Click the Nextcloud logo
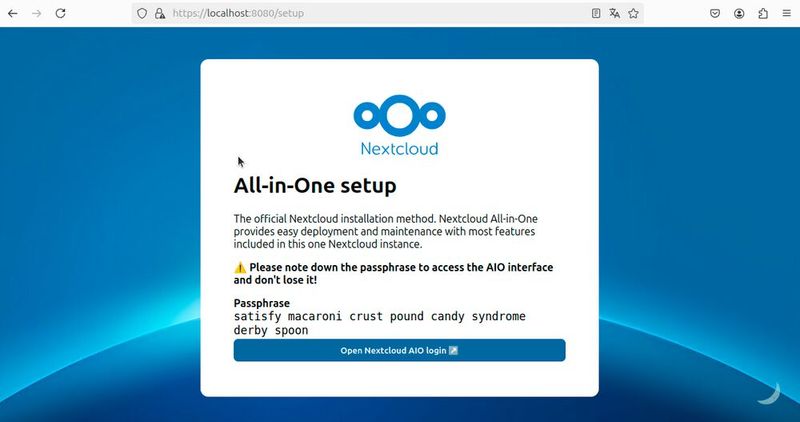The width and height of the screenshot is (800, 422). 399,125
